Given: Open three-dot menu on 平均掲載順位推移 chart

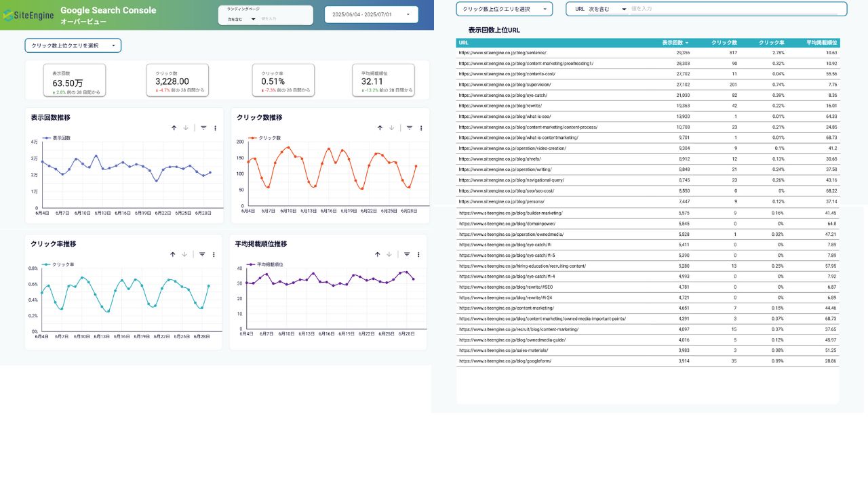Looking at the screenshot, I should (418, 254).
